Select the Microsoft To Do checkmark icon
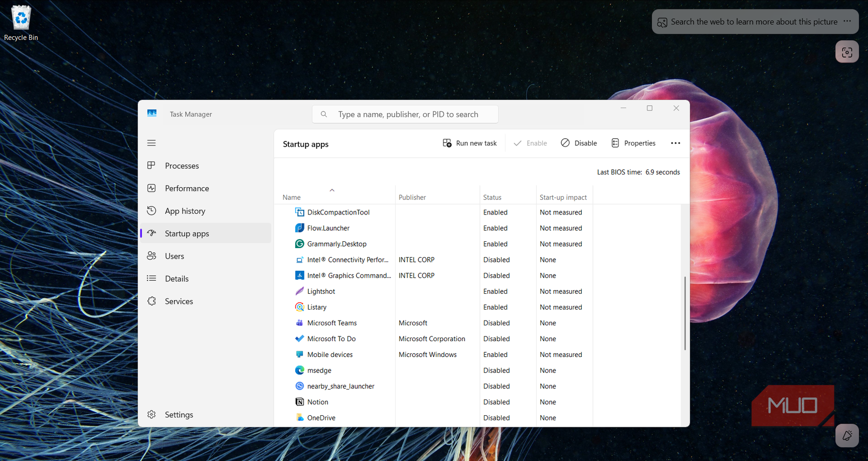Image resolution: width=868 pixels, height=461 pixels. pyautogui.click(x=299, y=339)
